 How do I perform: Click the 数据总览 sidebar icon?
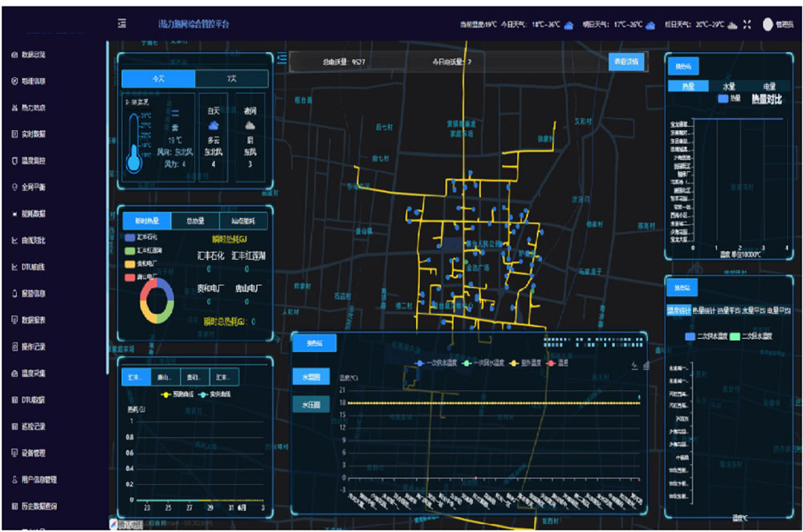14,55
